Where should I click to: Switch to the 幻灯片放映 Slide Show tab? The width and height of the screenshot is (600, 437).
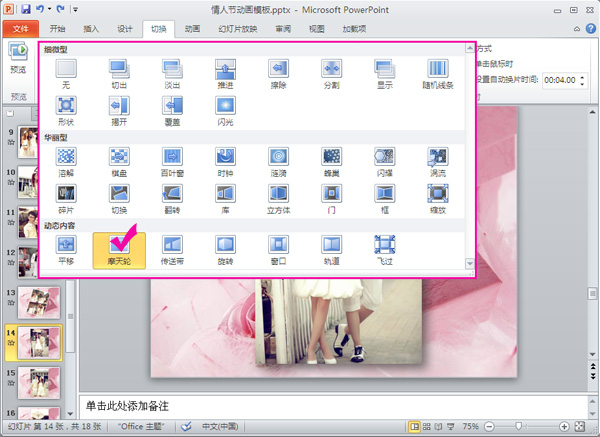click(238, 29)
